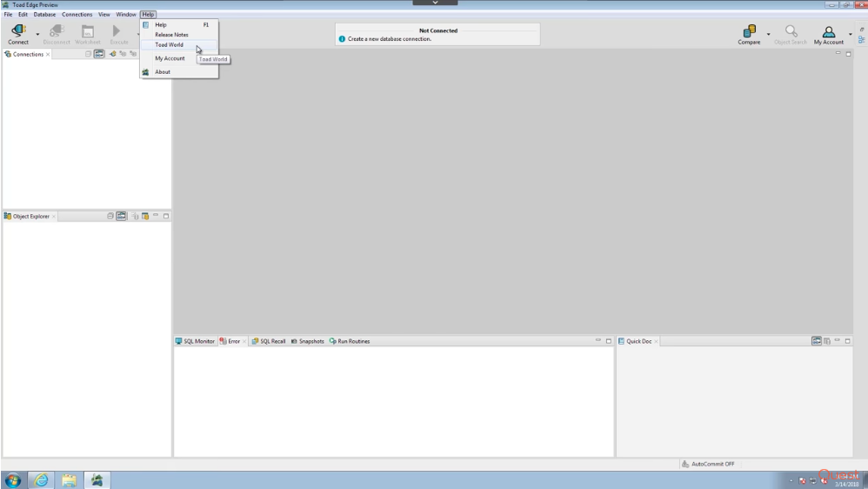Click the My Account toolbar icon

828,32
